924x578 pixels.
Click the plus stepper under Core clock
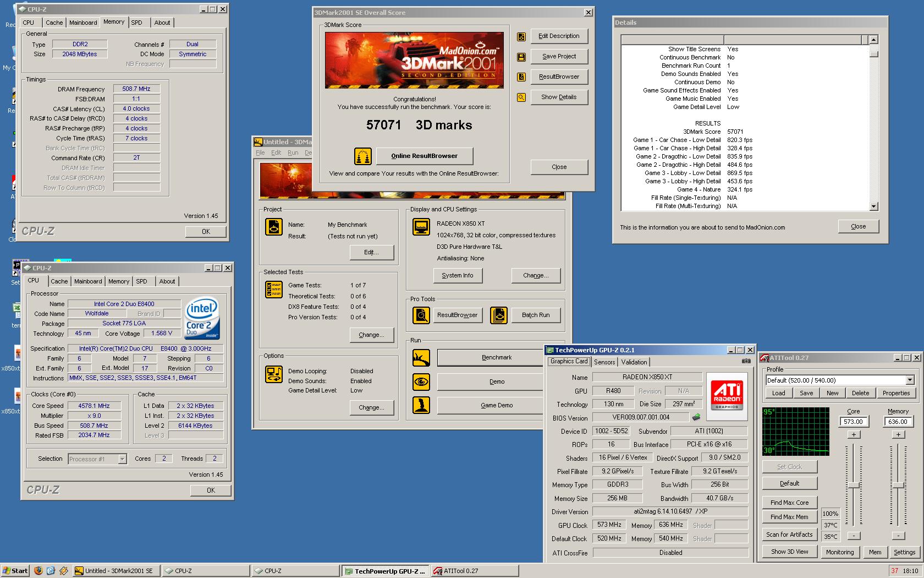coord(854,435)
